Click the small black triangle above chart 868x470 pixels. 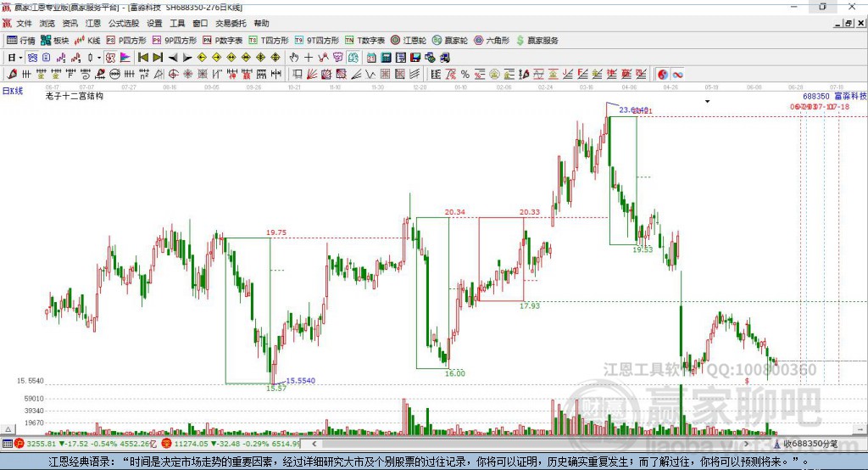coord(707,102)
